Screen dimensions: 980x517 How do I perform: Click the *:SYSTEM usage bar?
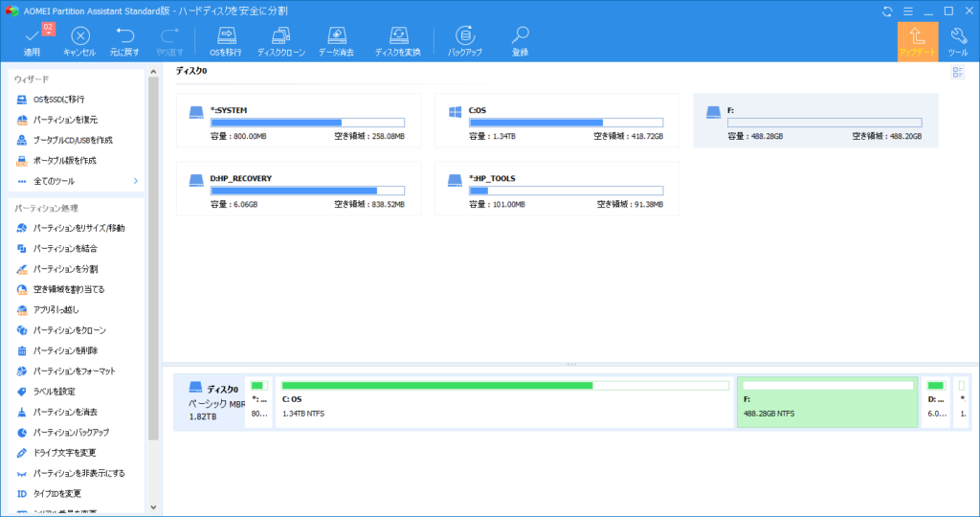pos(307,123)
